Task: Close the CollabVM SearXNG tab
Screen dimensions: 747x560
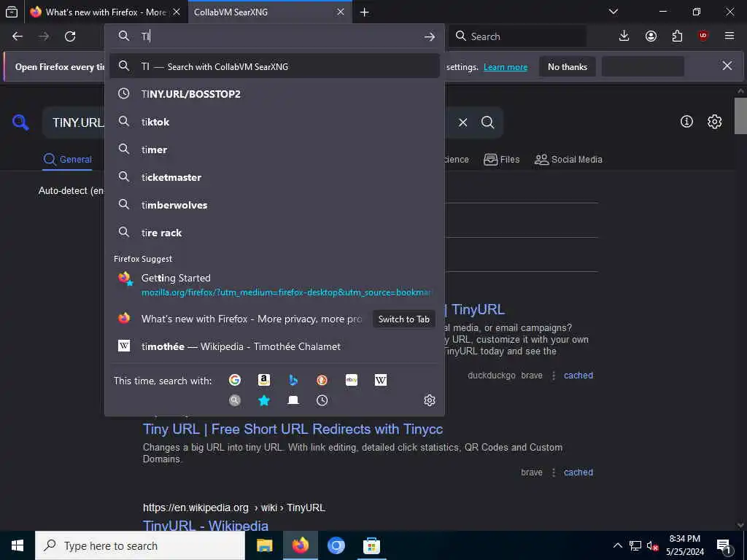Action: (341, 12)
